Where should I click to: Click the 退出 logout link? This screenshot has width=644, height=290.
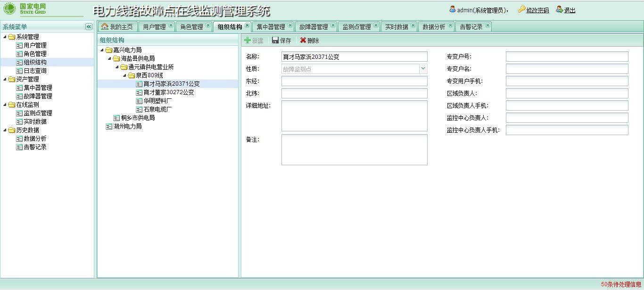(570, 10)
